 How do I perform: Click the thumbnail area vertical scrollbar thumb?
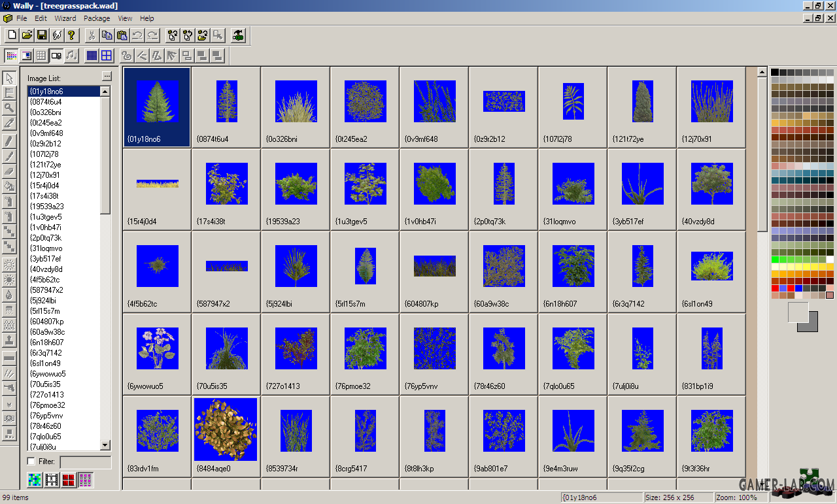pyautogui.click(x=762, y=153)
